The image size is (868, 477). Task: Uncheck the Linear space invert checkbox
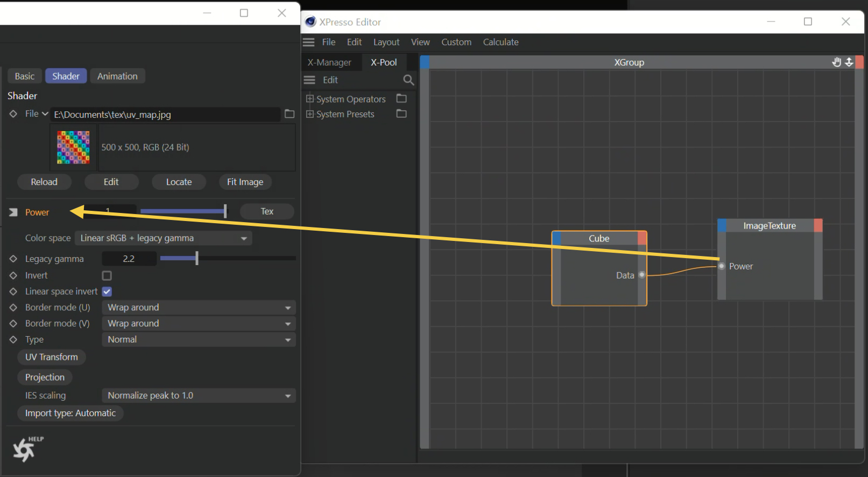click(107, 291)
